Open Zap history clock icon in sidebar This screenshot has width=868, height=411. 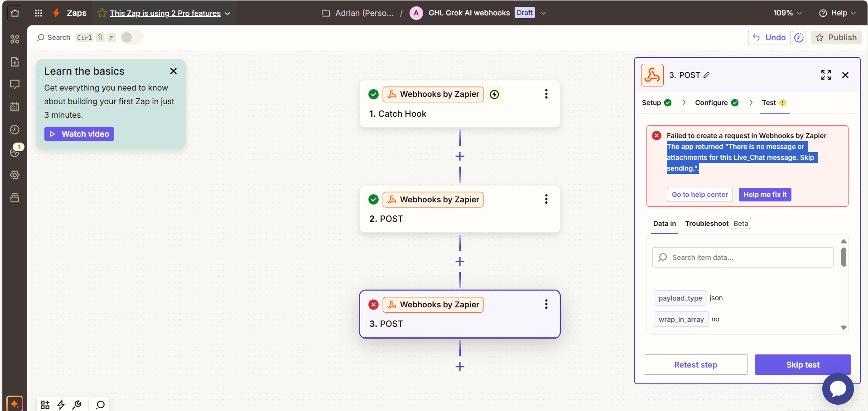click(15, 130)
